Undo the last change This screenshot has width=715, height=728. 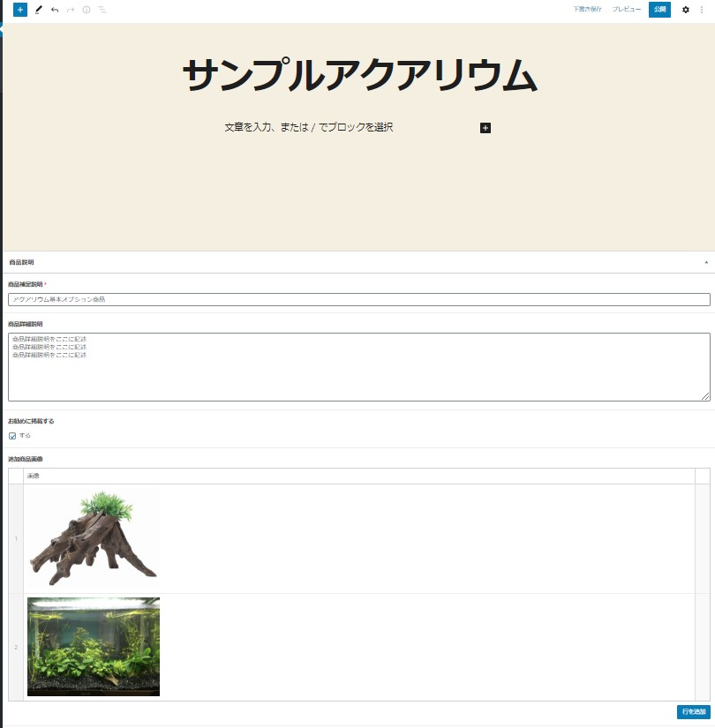coord(55,10)
